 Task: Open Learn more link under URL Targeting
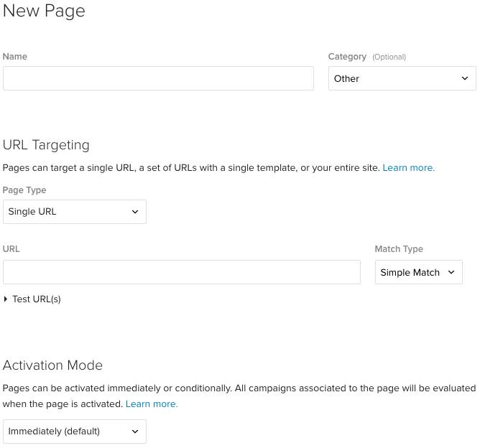[408, 168]
